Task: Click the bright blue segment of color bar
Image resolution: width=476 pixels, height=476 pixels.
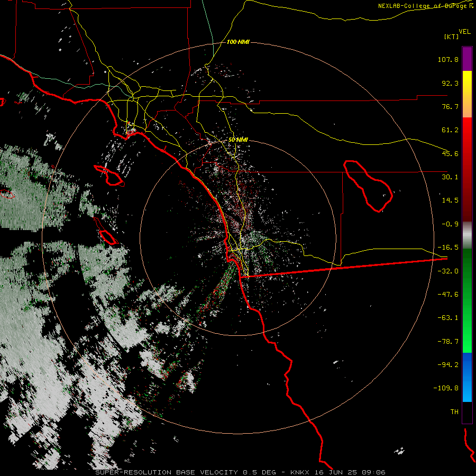Action: click(x=467, y=377)
